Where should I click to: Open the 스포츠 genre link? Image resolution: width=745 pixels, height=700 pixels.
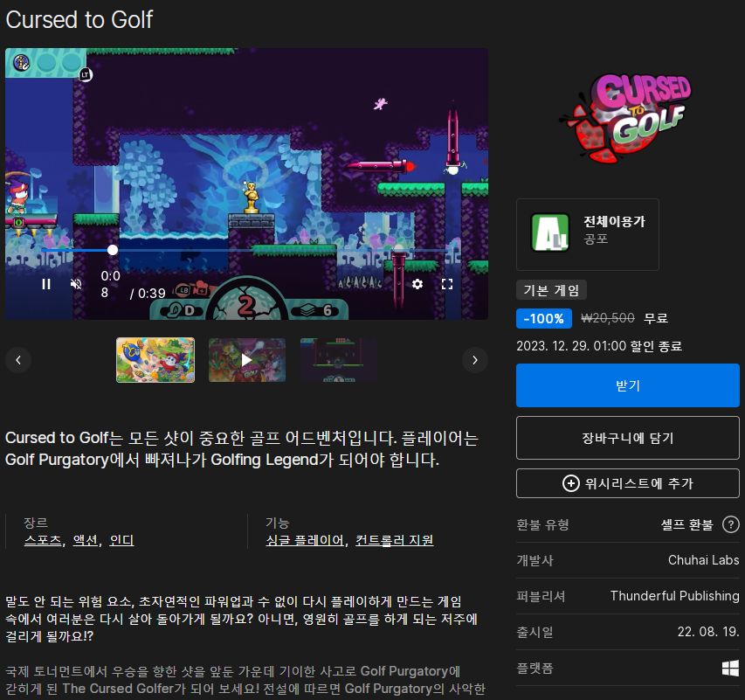(x=44, y=540)
